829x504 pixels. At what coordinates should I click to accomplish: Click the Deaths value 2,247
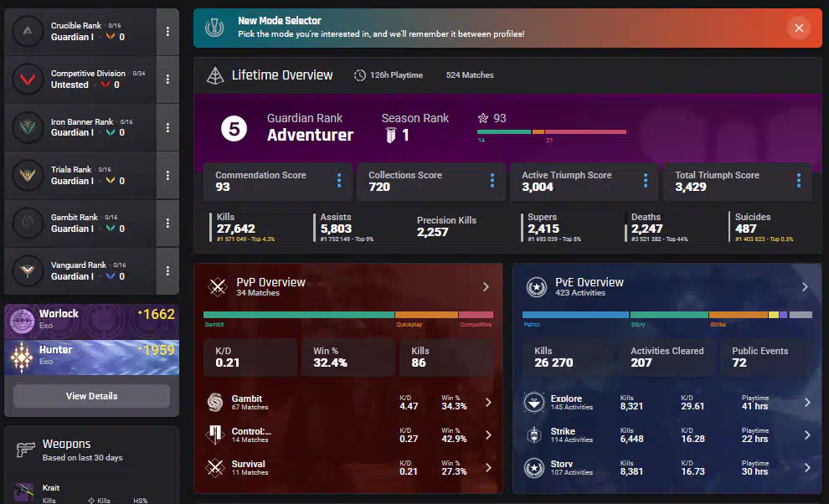click(x=646, y=229)
